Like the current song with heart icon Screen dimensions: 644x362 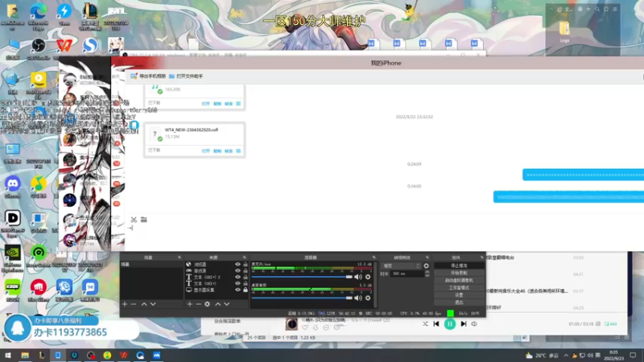point(305,327)
